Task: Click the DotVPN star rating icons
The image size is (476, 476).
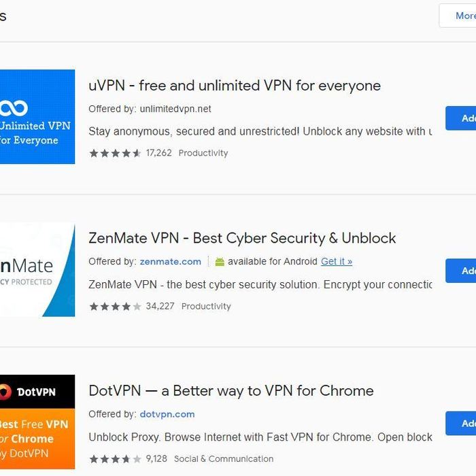Action: pyautogui.click(x=115, y=459)
